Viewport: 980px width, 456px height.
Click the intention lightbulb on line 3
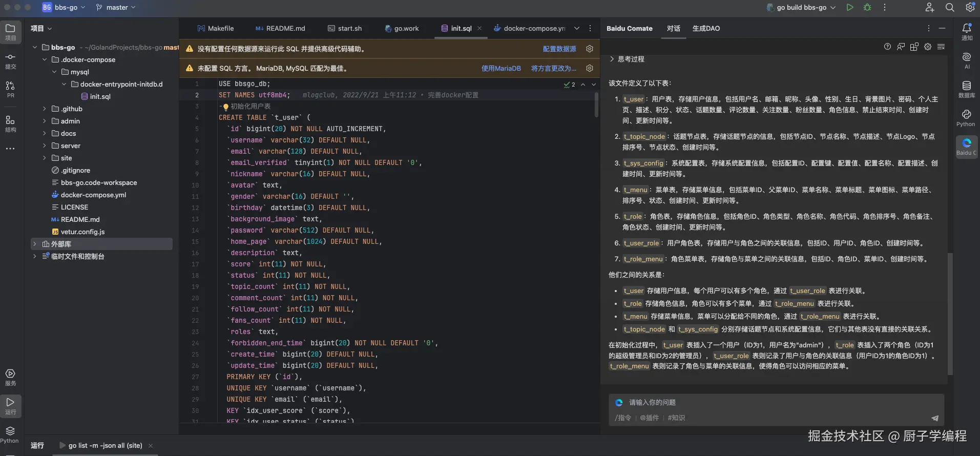pyautogui.click(x=225, y=107)
